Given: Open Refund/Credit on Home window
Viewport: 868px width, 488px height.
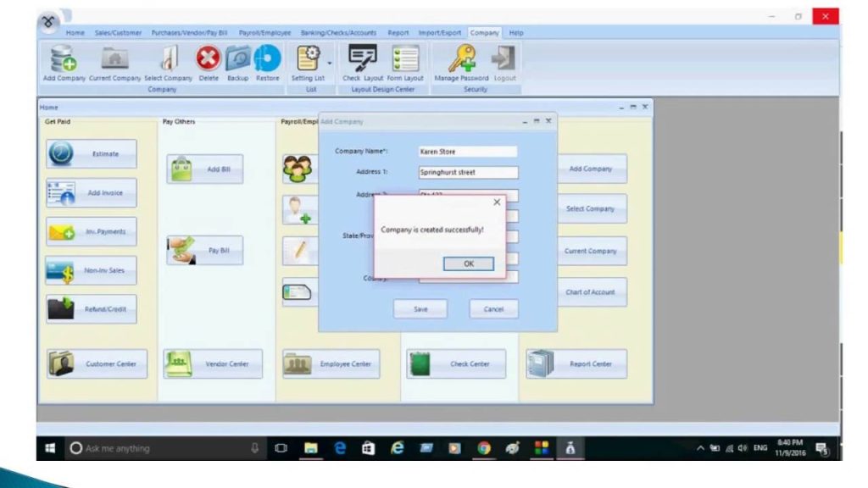Looking at the screenshot, I should [x=92, y=309].
